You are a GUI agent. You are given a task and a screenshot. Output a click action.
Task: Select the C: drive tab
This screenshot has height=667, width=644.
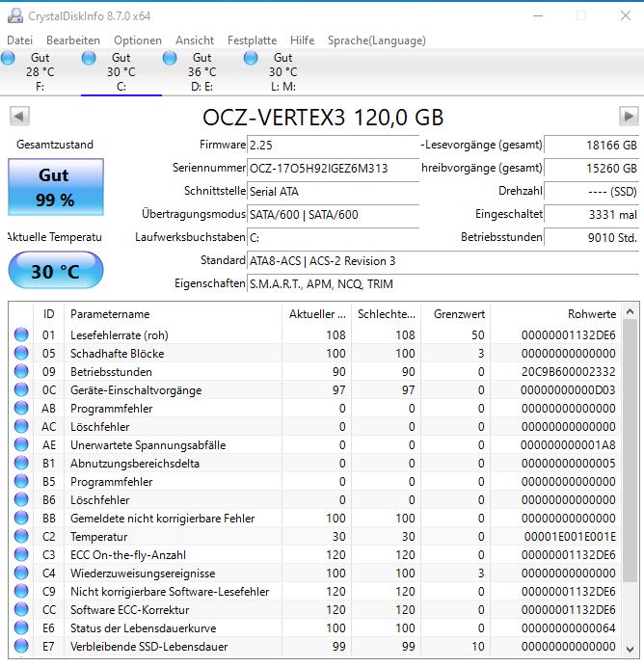[121, 72]
